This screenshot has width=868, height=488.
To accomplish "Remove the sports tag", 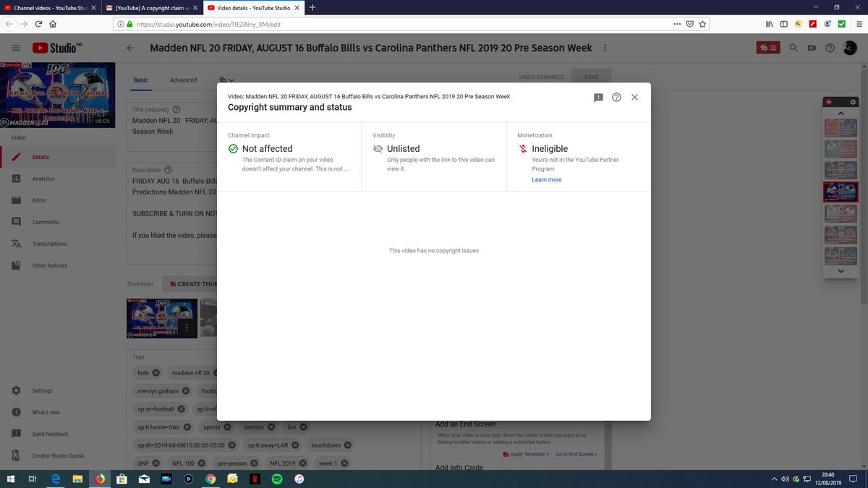I will [x=226, y=427].
